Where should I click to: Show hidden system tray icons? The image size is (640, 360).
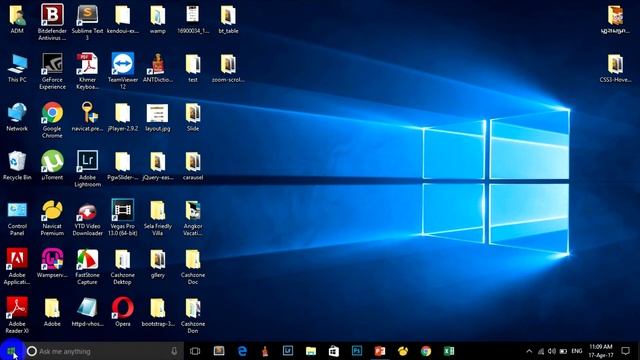click(x=529, y=351)
